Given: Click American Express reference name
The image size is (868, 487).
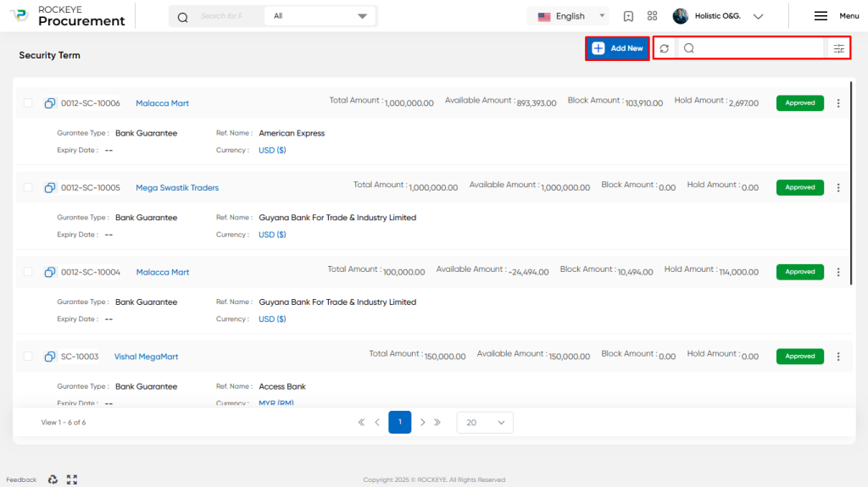Looking at the screenshot, I should tap(292, 133).
